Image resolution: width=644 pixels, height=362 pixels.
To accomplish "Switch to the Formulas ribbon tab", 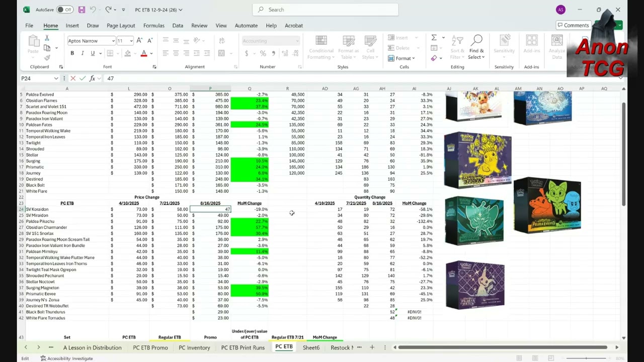I will point(153,25).
